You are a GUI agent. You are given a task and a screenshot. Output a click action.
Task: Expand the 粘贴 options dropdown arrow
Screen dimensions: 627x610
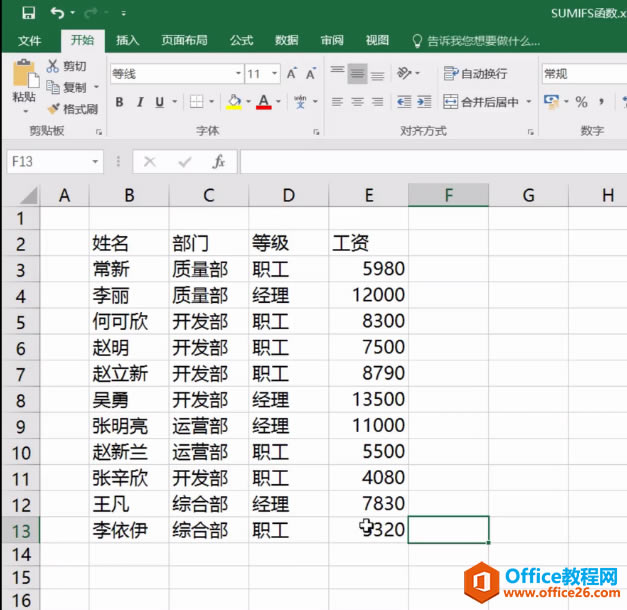coord(25,111)
